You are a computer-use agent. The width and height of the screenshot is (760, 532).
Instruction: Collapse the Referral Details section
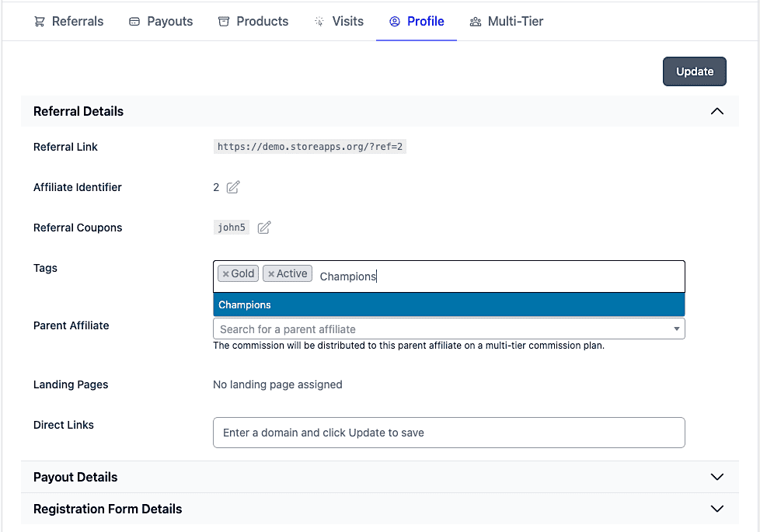(716, 111)
